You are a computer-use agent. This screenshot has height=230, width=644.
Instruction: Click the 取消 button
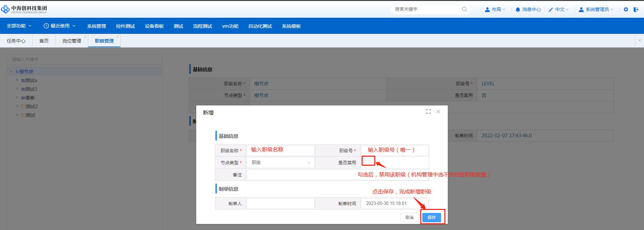pyautogui.click(x=409, y=218)
